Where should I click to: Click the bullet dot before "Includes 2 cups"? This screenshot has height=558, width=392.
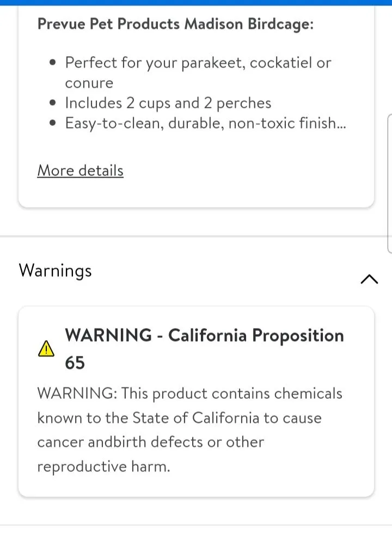click(x=53, y=103)
